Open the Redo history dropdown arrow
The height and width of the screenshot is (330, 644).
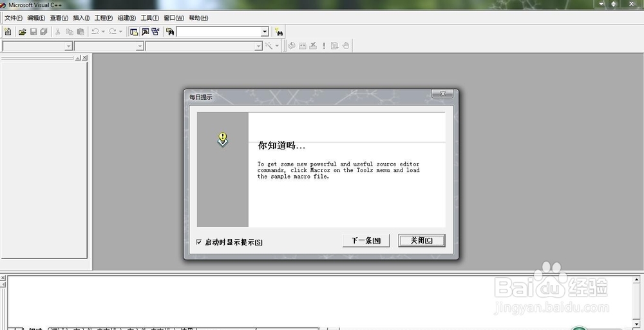[120, 32]
